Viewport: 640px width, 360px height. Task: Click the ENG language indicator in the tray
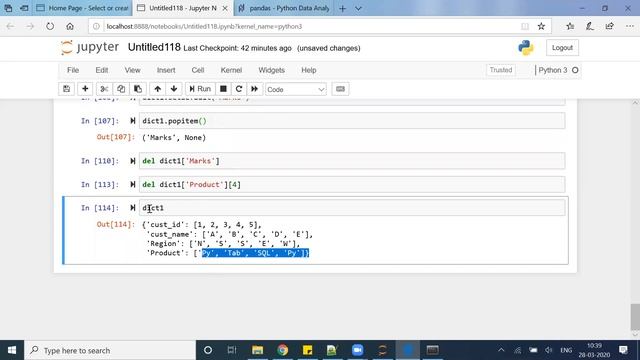566,350
